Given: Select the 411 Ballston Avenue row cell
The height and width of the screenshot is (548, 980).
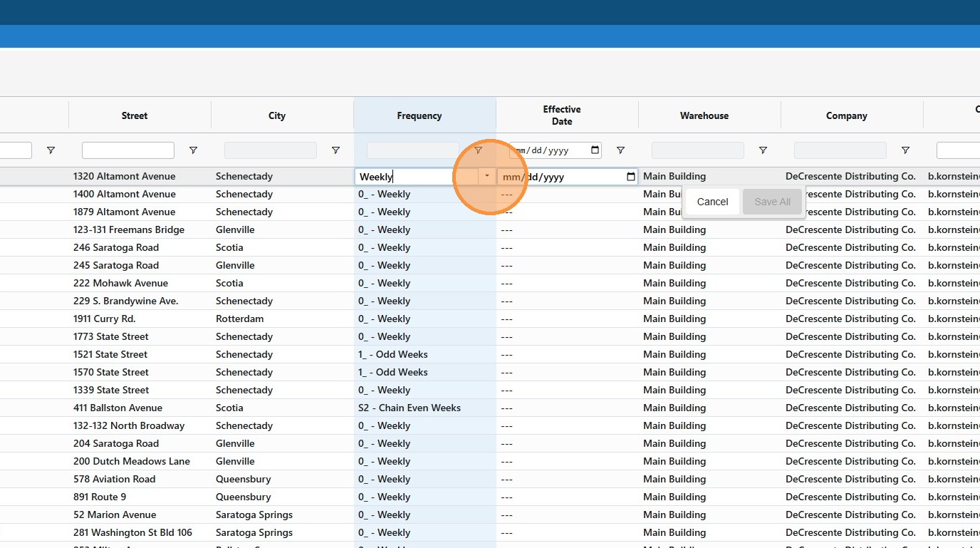Looking at the screenshot, I should [x=118, y=408].
